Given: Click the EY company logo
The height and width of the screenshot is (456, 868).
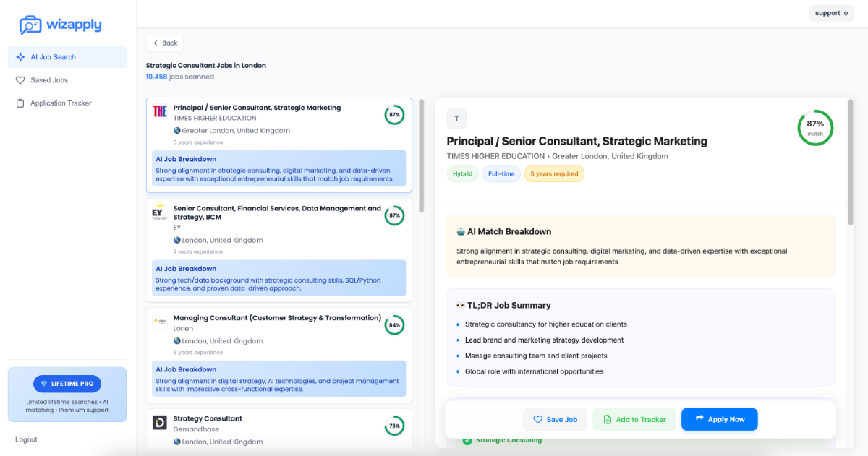Looking at the screenshot, I should 159,212.
